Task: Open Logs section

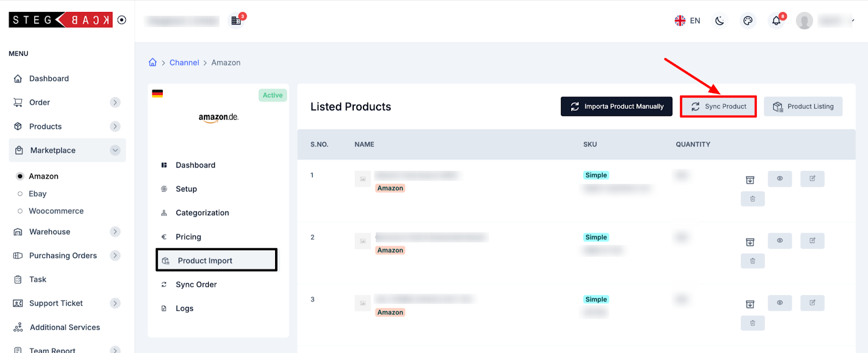Action: [x=184, y=309]
